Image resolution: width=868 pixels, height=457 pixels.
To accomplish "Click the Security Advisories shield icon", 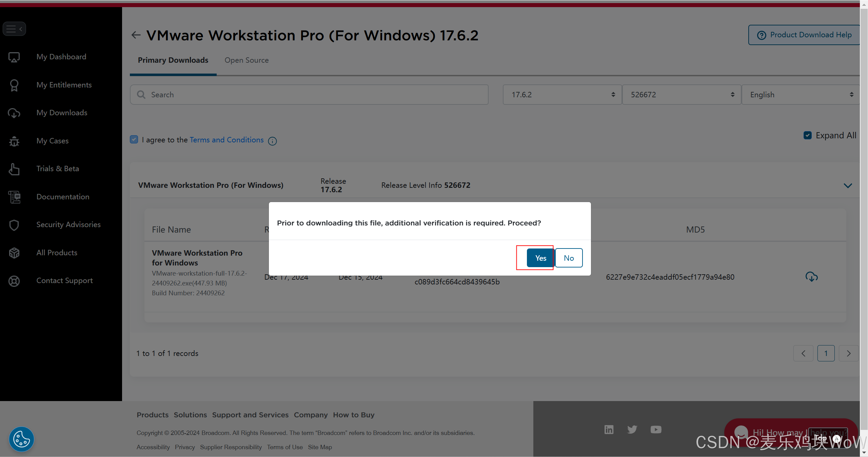I will [x=14, y=225].
